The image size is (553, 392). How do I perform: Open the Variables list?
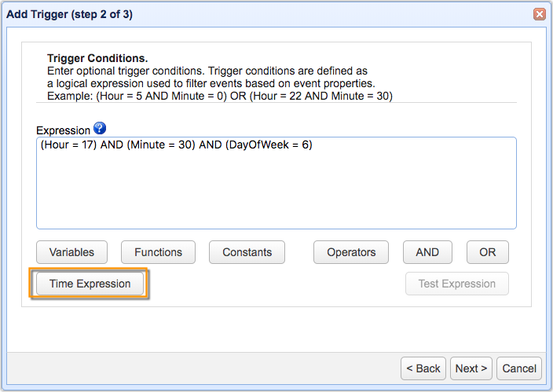[x=71, y=252]
